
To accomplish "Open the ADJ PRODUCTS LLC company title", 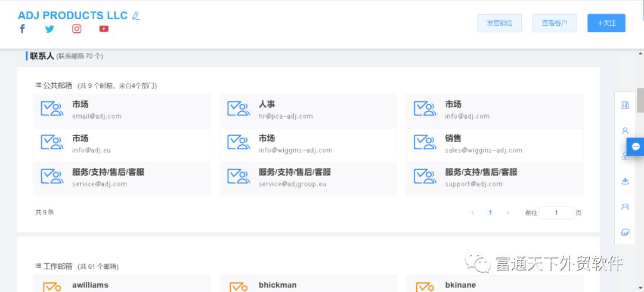I will [73, 16].
